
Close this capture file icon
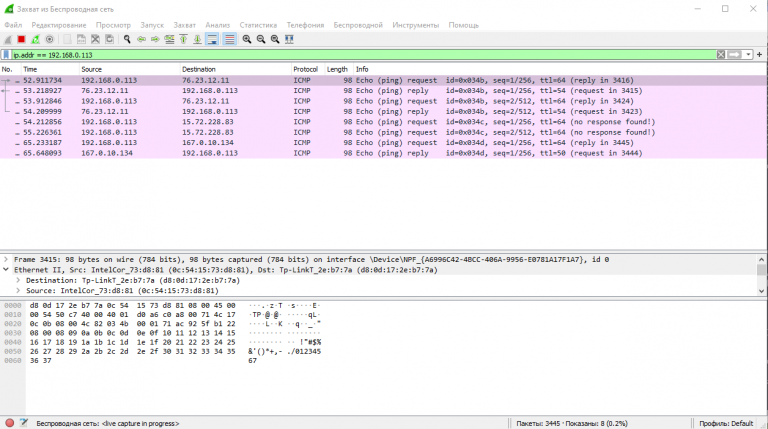pos(96,40)
